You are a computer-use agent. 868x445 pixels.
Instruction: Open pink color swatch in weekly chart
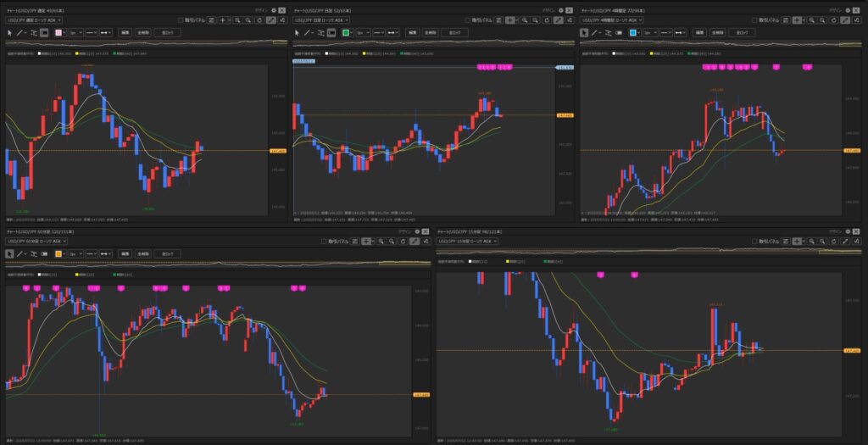coord(60,33)
